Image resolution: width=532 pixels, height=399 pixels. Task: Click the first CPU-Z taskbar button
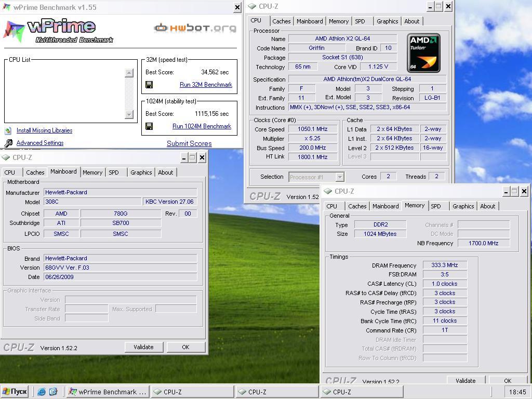click(x=192, y=392)
